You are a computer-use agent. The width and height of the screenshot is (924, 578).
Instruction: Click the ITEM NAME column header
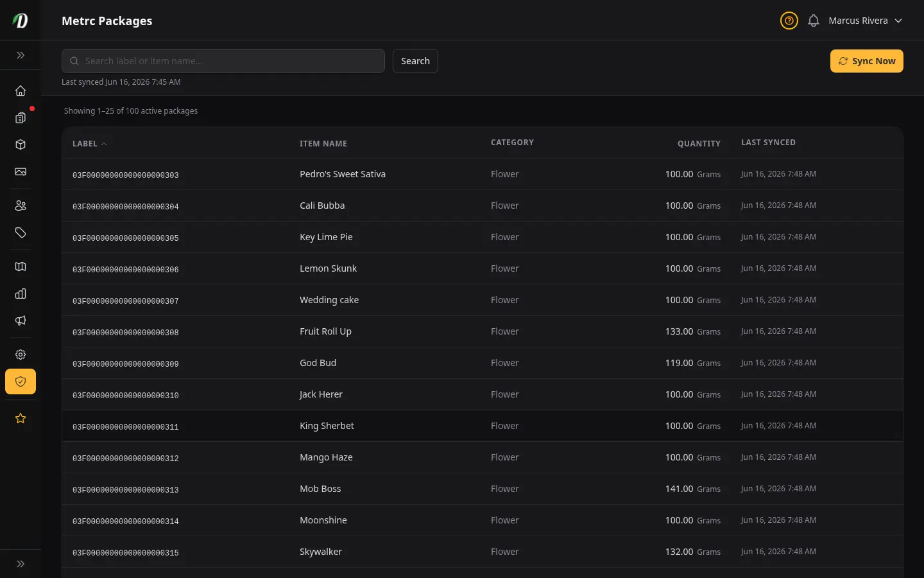coord(323,144)
